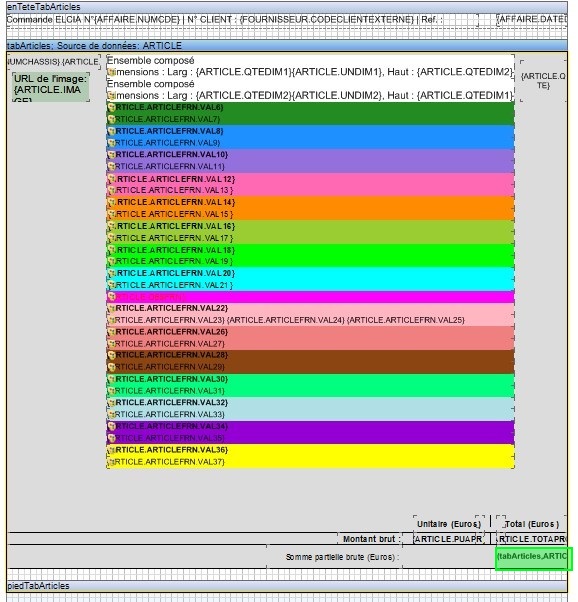This screenshot has width=578, height=602.
Task: Select the orange ARTICLEFRN.VAL14 band
Action: pyautogui.click(x=310, y=208)
